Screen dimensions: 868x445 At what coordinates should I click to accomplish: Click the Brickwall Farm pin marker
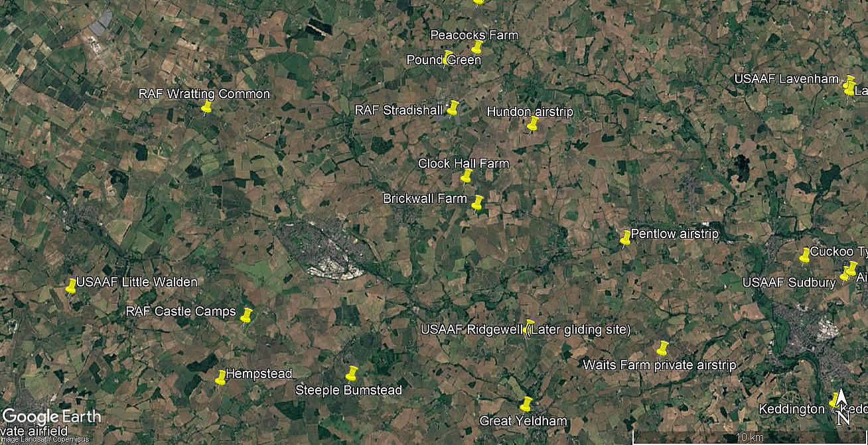click(x=476, y=203)
